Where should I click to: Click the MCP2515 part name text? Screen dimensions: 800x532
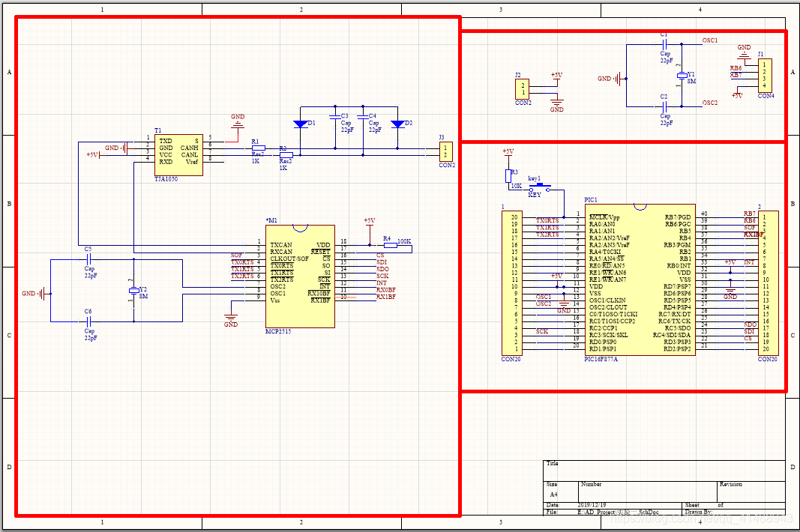[278, 331]
